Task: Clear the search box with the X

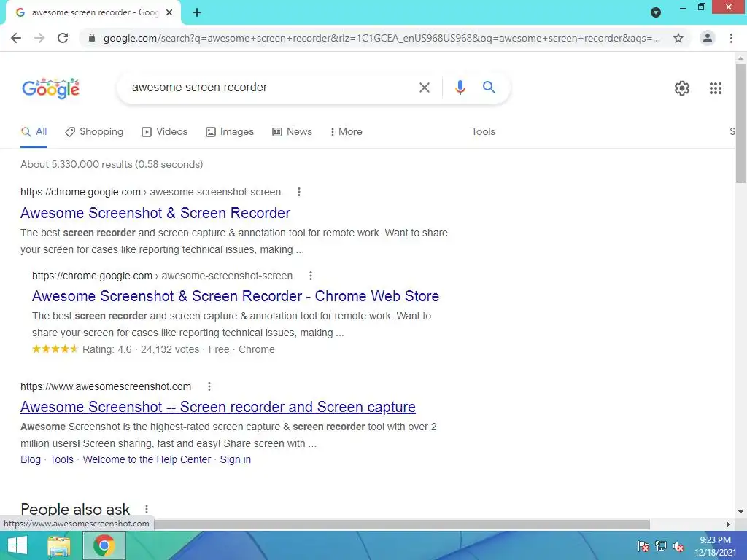Action: point(424,87)
